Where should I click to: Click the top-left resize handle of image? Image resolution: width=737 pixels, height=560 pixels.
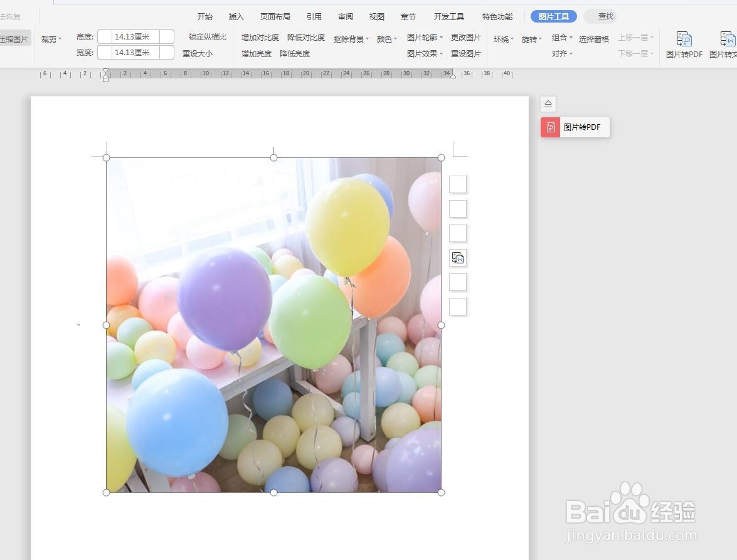point(106,158)
